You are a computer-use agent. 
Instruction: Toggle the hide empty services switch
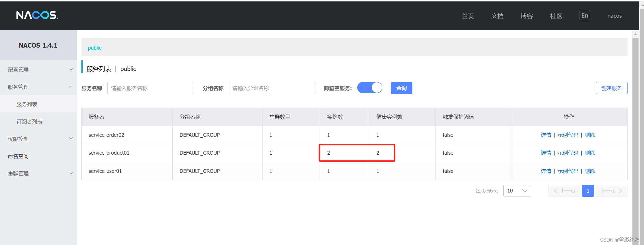point(370,88)
